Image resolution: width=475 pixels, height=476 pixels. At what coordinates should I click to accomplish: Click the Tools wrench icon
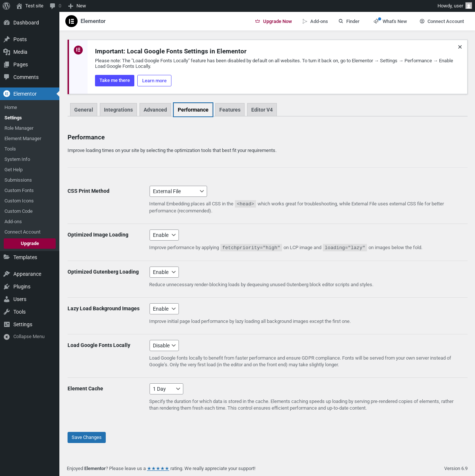(7, 312)
